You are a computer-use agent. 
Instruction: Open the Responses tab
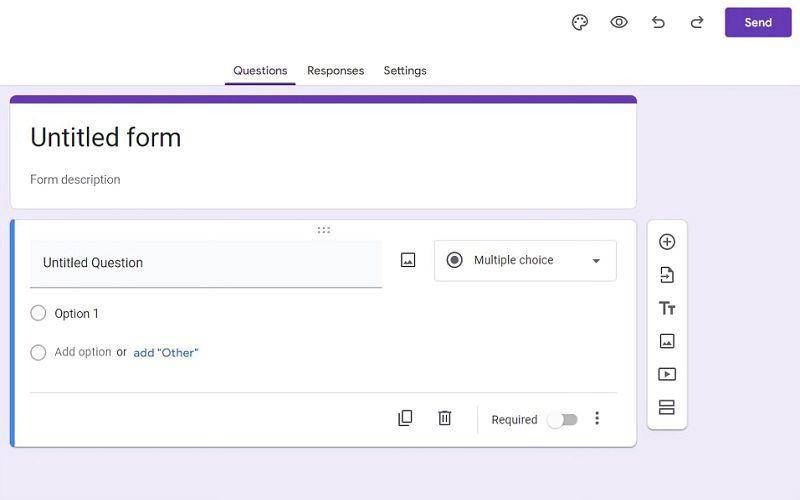[336, 70]
